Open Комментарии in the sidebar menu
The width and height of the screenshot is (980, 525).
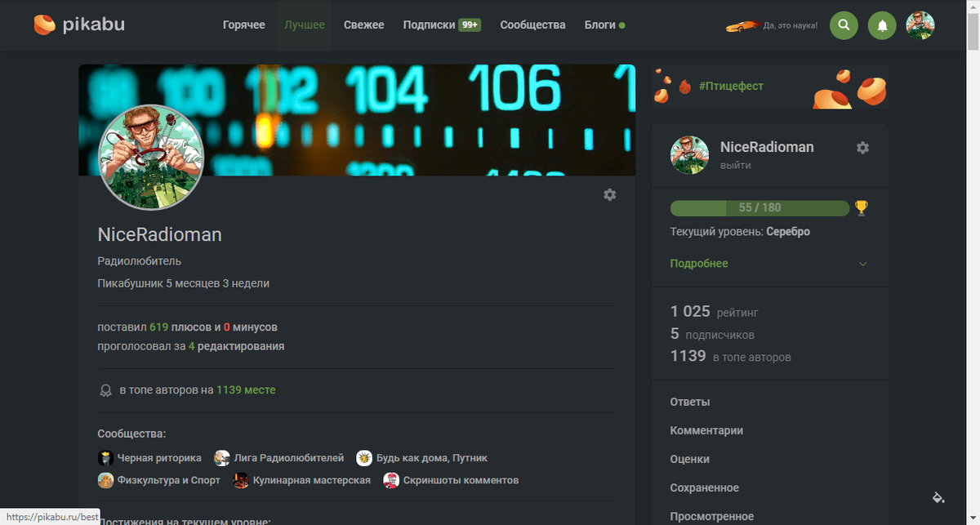coord(706,430)
